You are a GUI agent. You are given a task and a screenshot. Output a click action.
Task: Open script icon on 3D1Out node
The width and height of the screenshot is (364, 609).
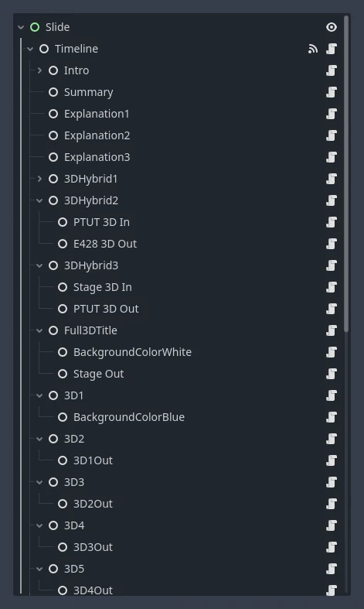point(332,460)
